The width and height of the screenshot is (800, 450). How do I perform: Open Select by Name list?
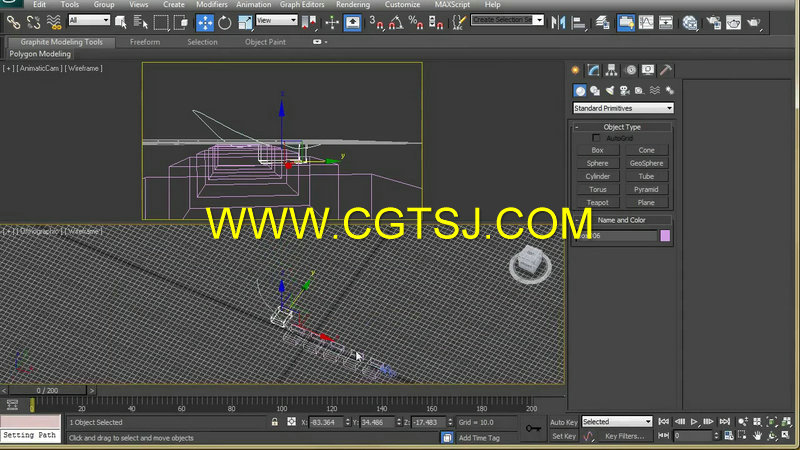pos(140,22)
